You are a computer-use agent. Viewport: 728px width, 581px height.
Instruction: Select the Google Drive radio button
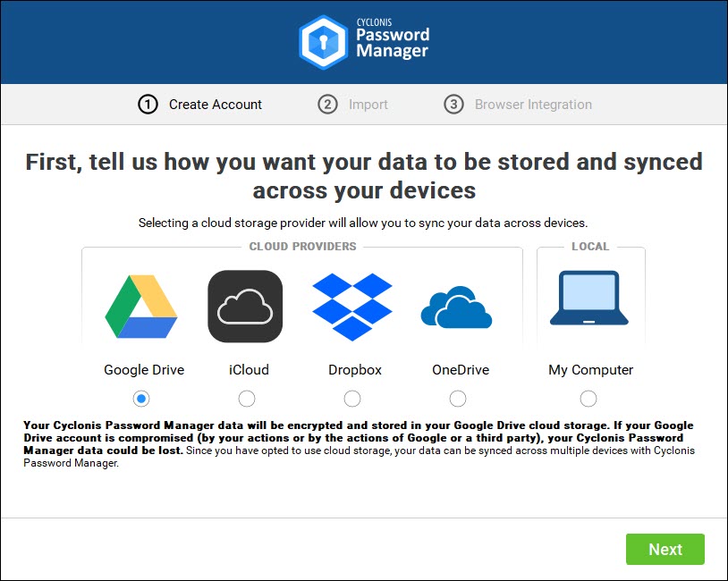click(141, 399)
